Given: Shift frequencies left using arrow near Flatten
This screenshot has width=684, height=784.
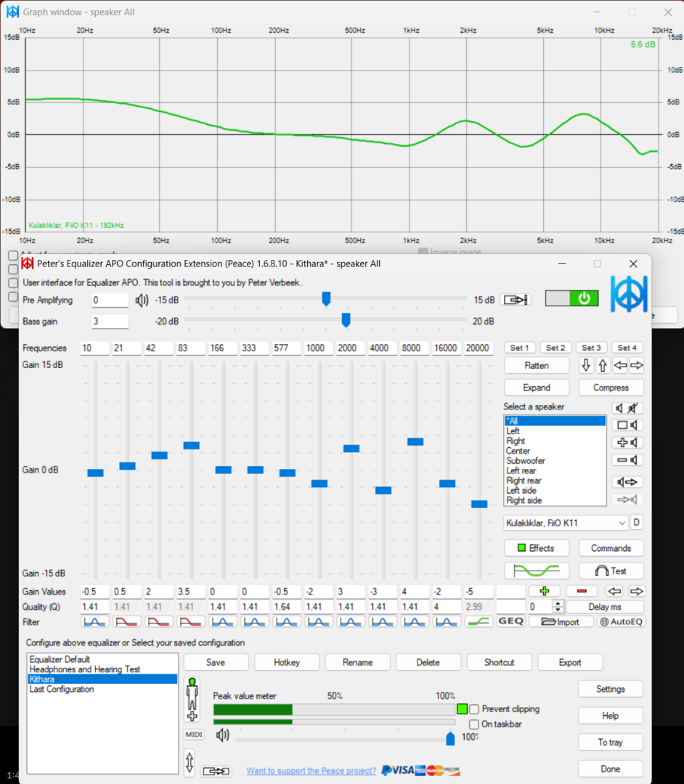Looking at the screenshot, I should click(620, 365).
